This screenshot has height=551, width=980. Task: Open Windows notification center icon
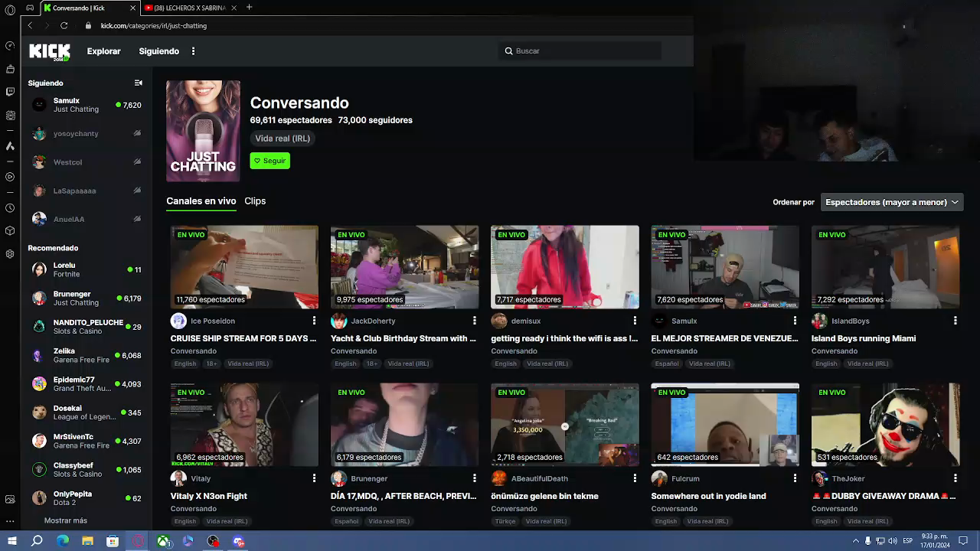(963, 541)
